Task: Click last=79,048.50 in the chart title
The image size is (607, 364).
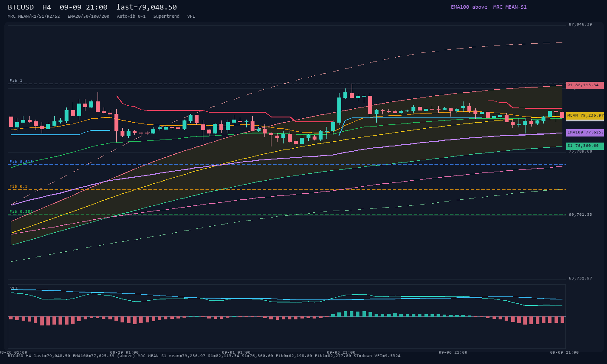Action: click(147, 7)
